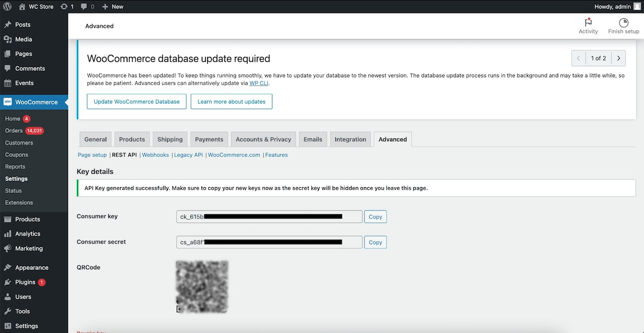The height and width of the screenshot is (333, 644).
Task: Click Update WooCommerce Database
Action: pyautogui.click(x=136, y=101)
